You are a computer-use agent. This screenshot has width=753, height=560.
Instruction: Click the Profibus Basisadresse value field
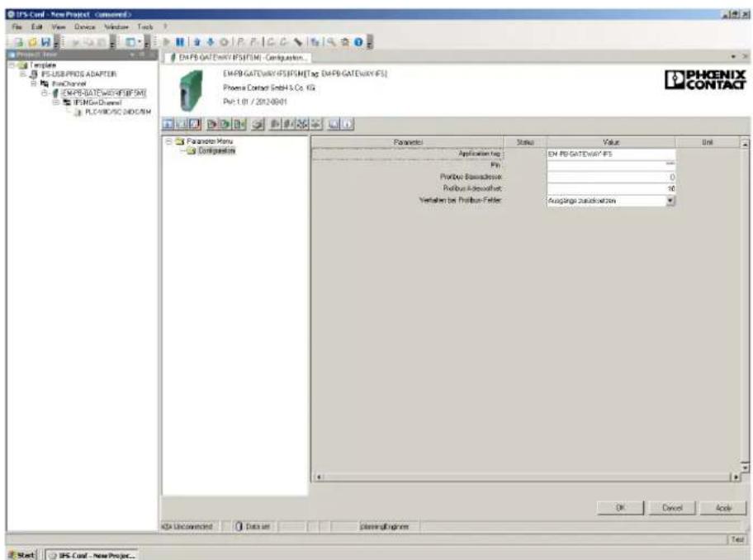pos(611,178)
